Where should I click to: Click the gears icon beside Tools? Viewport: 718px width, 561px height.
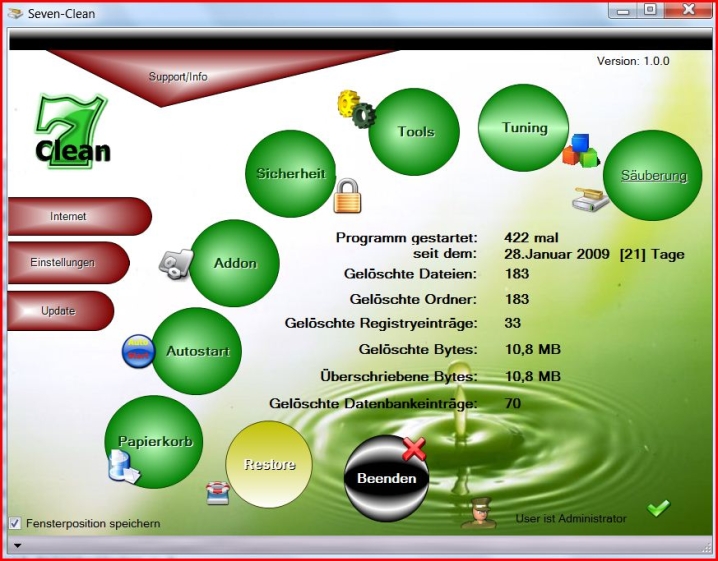[353, 106]
